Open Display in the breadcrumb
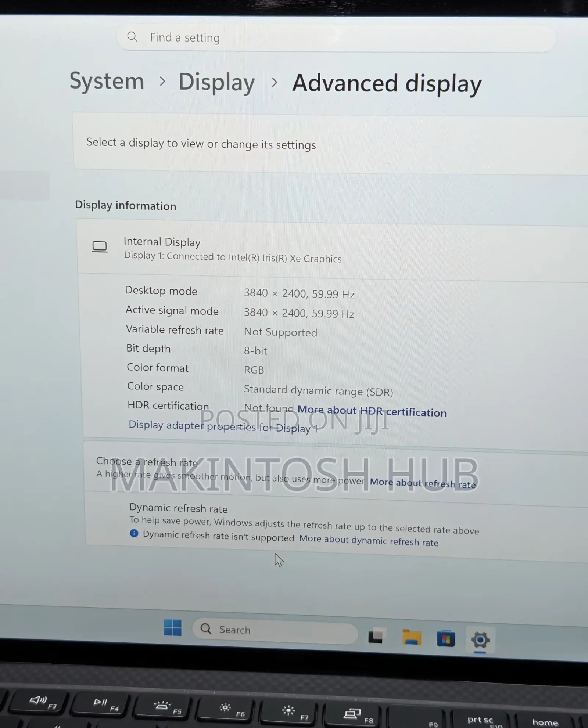 [216, 82]
